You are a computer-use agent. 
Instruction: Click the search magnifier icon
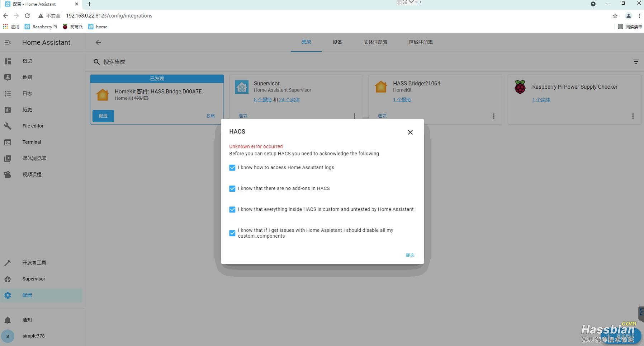tap(96, 62)
